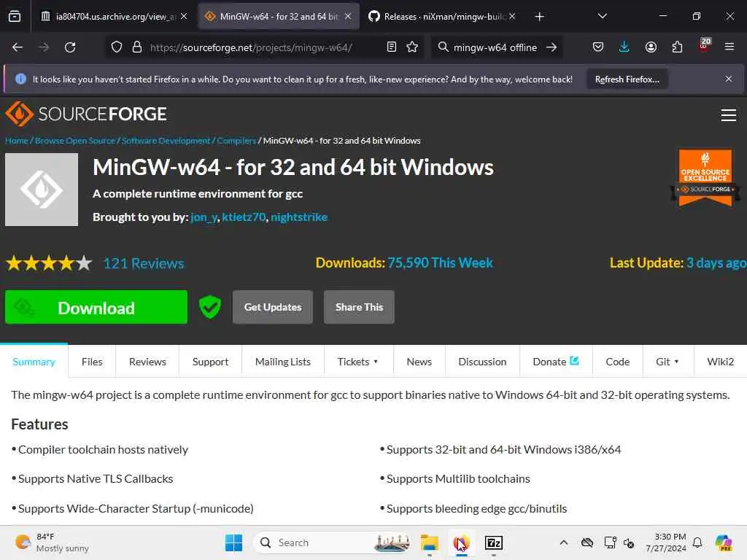Image resolution: width=747 pixels, height=560 pixels.
Task: Click the green verified shield icon
Action: click(210, 307)
